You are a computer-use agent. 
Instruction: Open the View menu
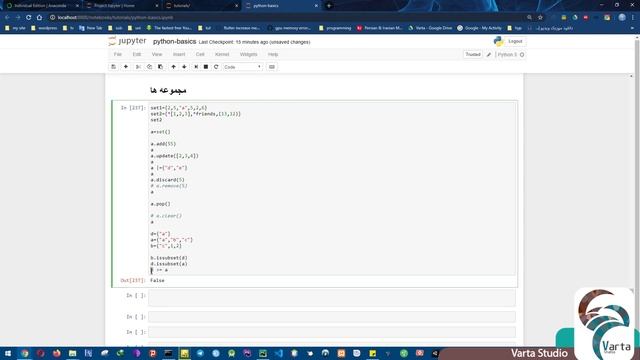point(157,54)
